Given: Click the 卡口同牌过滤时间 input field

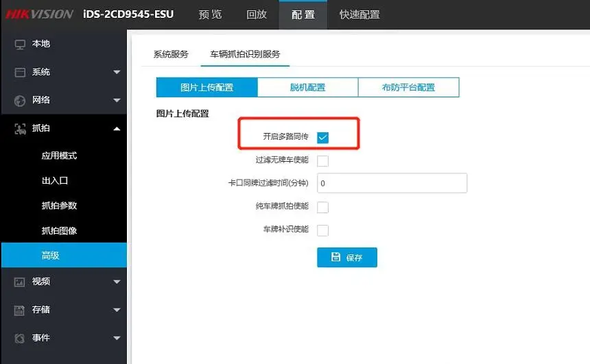Looking at the screenshot, I should [392, 184].
